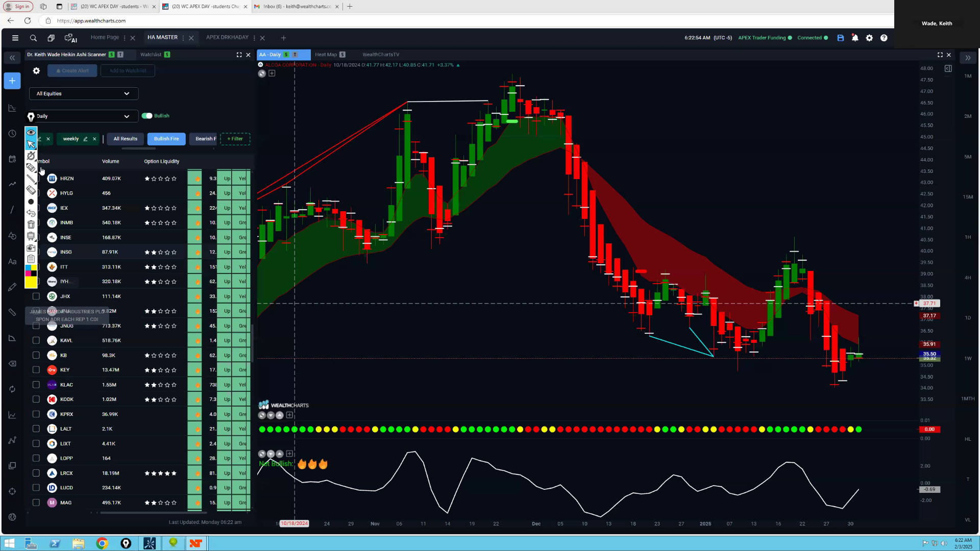This screenshot has height=551, width=980.
Task: Click the camera snapshot icon in annotation toolbar
Action: (31, 248)
